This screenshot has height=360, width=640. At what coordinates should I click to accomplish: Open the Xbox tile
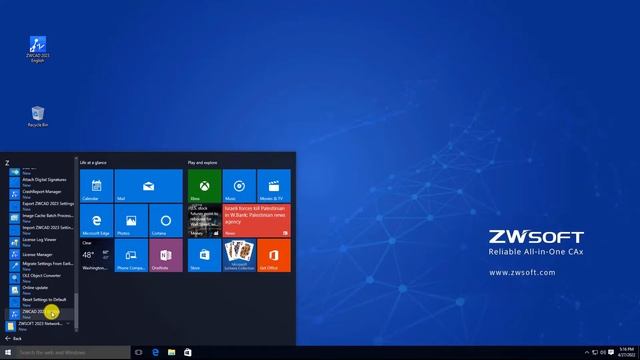[x=204, y=186]
